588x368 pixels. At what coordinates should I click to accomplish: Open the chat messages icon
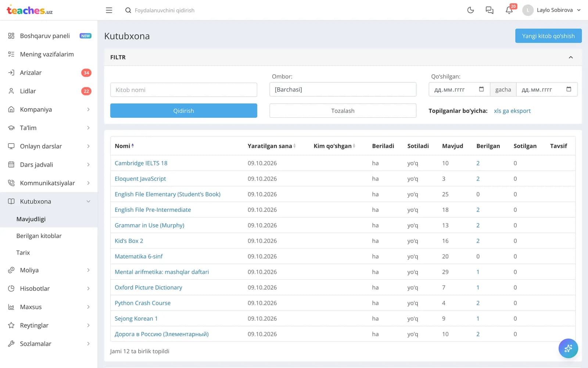tap(490, 10)
